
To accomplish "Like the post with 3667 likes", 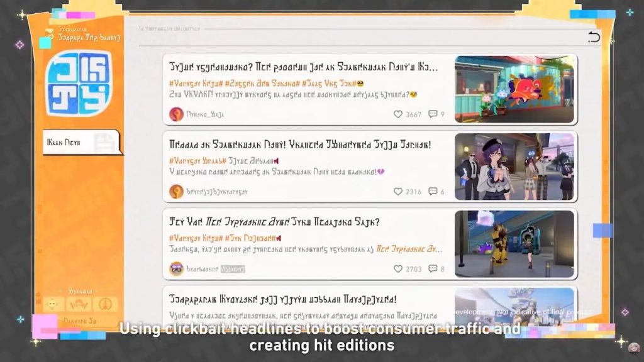I will tap(398, 114).
